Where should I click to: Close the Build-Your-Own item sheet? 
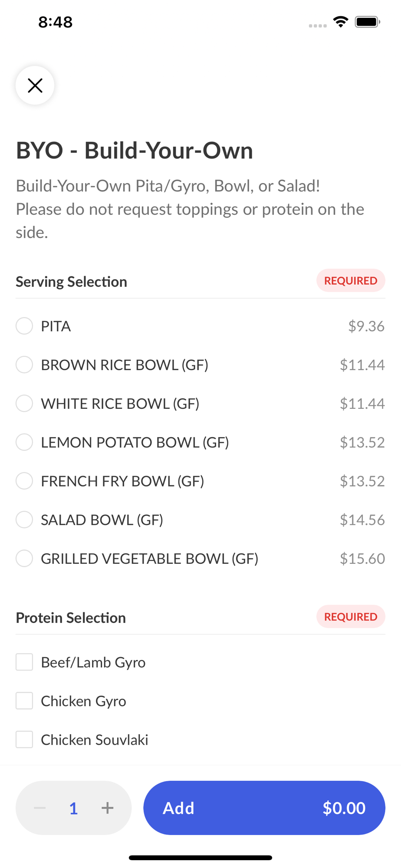point(35,85)
